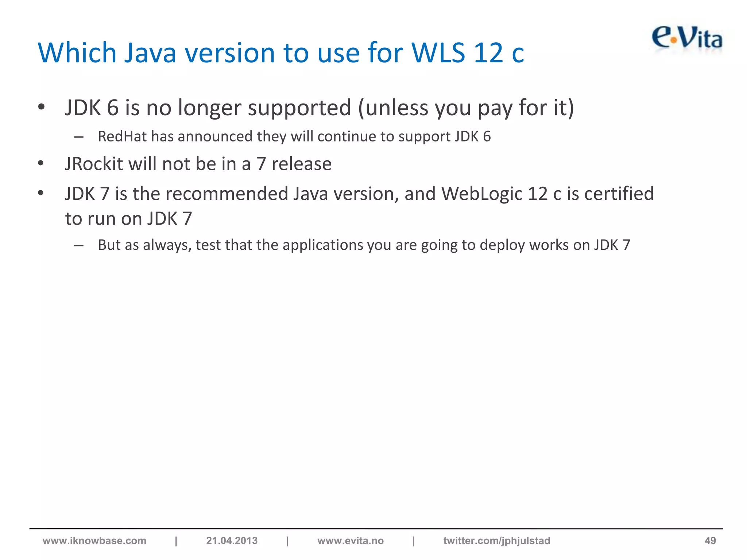The image size is (747, 560).
Task: Click the bullet 'JDK 6 is no longer supported'
Action: click(320, 108)
